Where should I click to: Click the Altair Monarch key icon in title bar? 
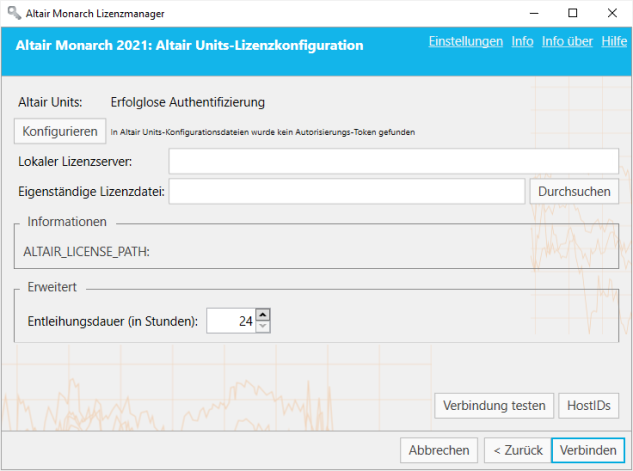12,13
